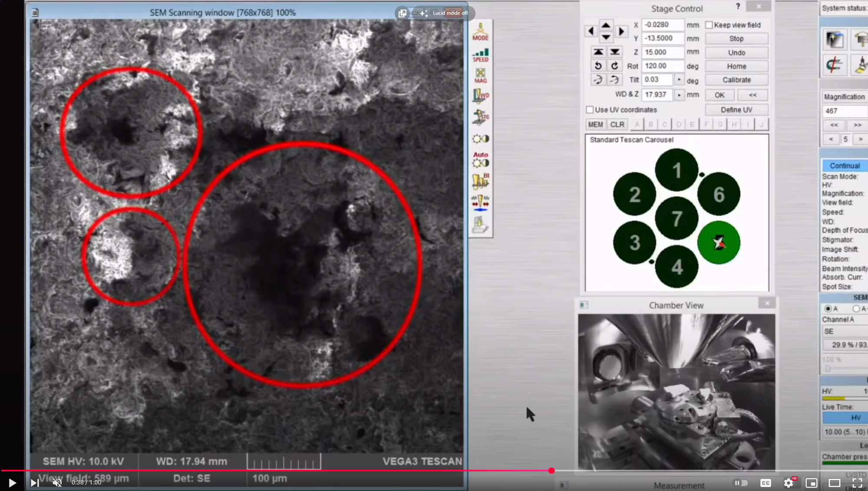Open WD & Z value dropdown arrow
The image size is (868, 491).
click(679, 95)
